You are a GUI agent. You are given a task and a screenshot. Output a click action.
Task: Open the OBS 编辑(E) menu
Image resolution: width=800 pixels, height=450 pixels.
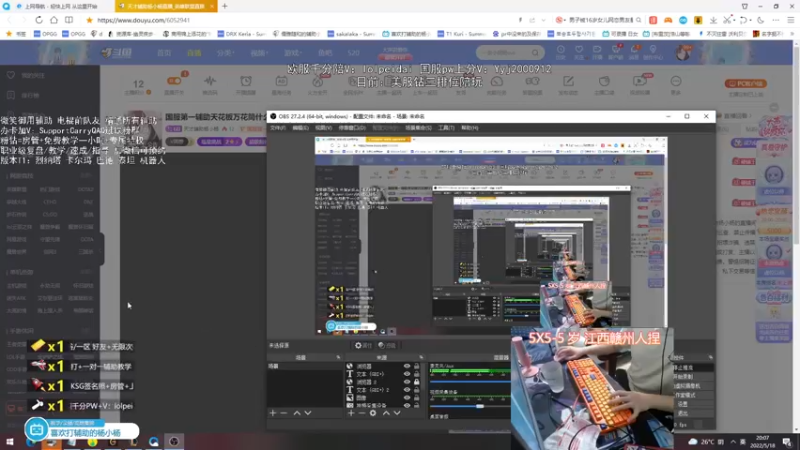[x=301, y=128]
